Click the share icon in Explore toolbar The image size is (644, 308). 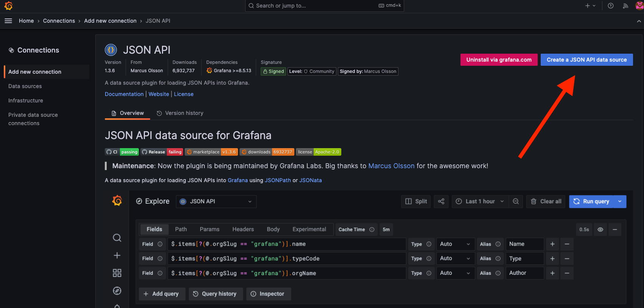pos(441,201)
